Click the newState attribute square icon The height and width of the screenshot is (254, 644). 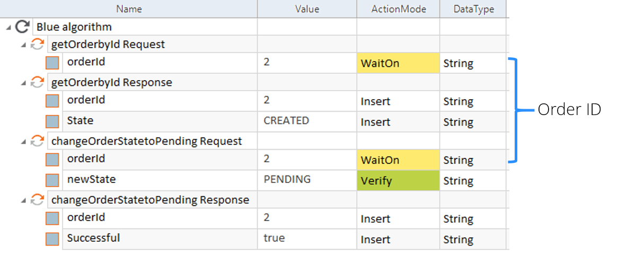52,180
